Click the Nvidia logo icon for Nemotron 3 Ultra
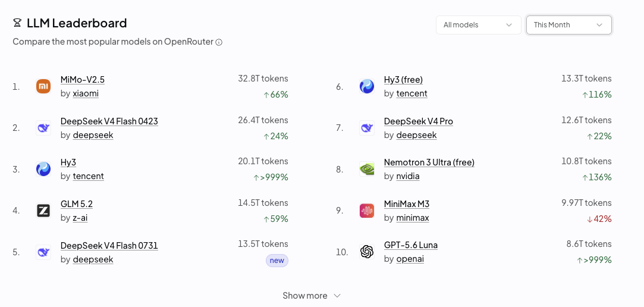The image size is (644, 307). [367, 170]
